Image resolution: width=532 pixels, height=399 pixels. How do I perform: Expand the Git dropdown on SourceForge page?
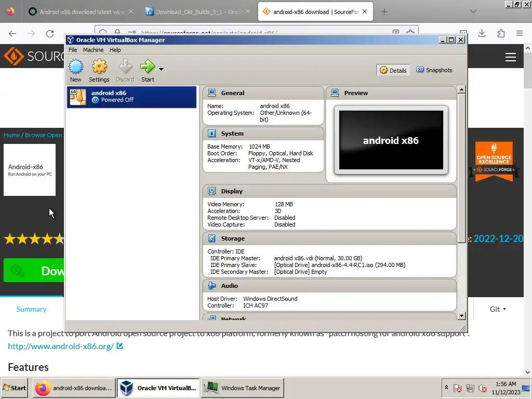[498, 309]
